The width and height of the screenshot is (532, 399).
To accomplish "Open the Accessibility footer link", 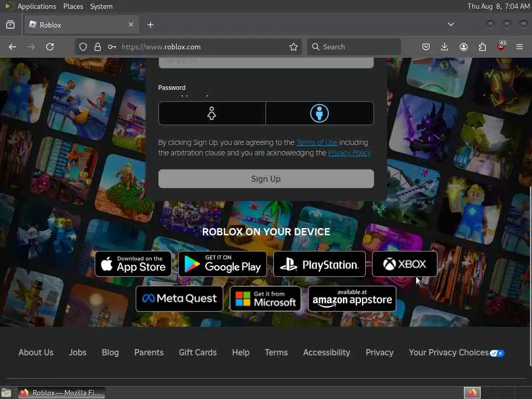I will pos(327,353).
